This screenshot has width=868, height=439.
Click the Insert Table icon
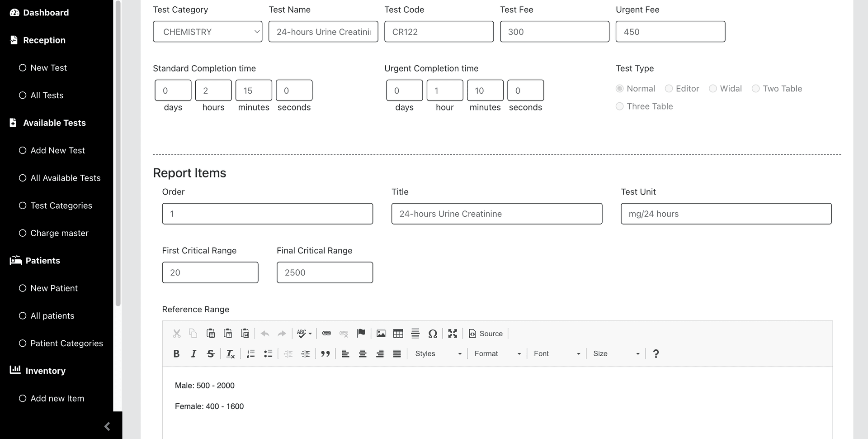coord(398,334)
